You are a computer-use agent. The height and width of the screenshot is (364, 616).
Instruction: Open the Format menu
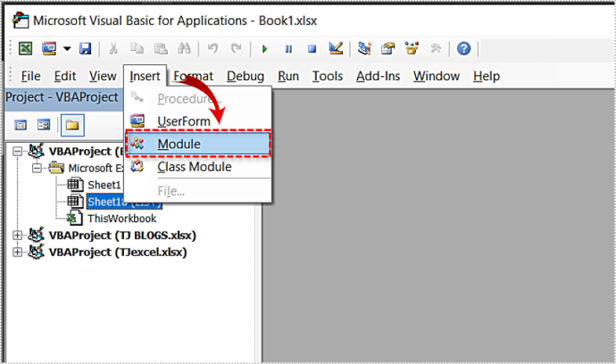194,76
